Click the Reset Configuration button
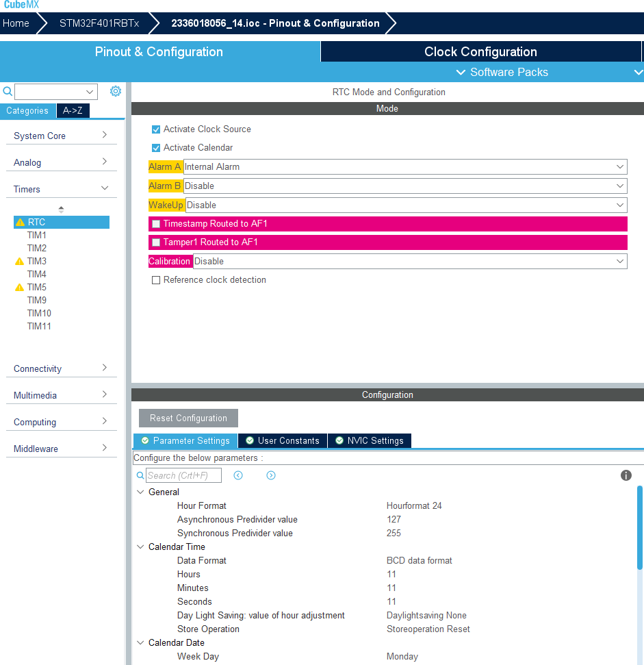Screen dimensions: 644x665 (188, 418)
